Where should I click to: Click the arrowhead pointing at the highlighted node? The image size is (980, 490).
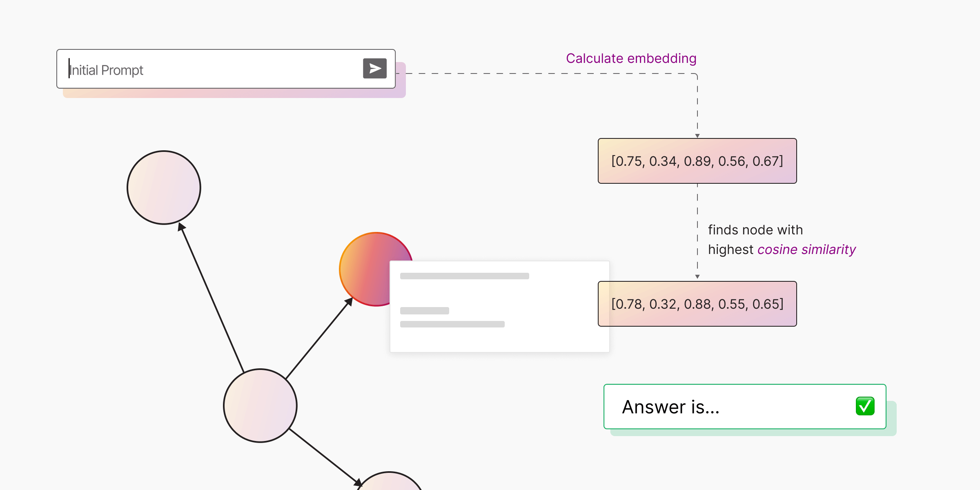pyautogui.click(x=349, y=302)
